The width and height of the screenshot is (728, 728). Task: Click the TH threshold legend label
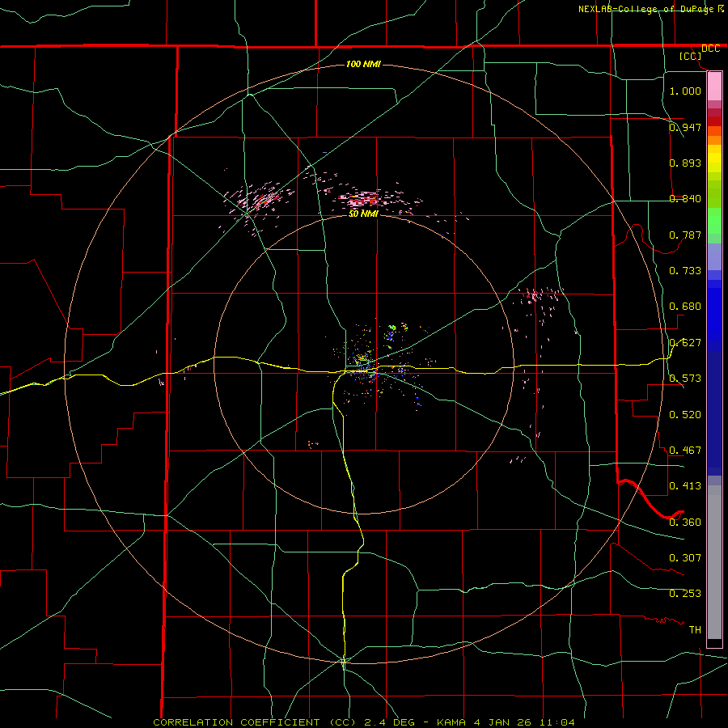[x=695, y=629]
